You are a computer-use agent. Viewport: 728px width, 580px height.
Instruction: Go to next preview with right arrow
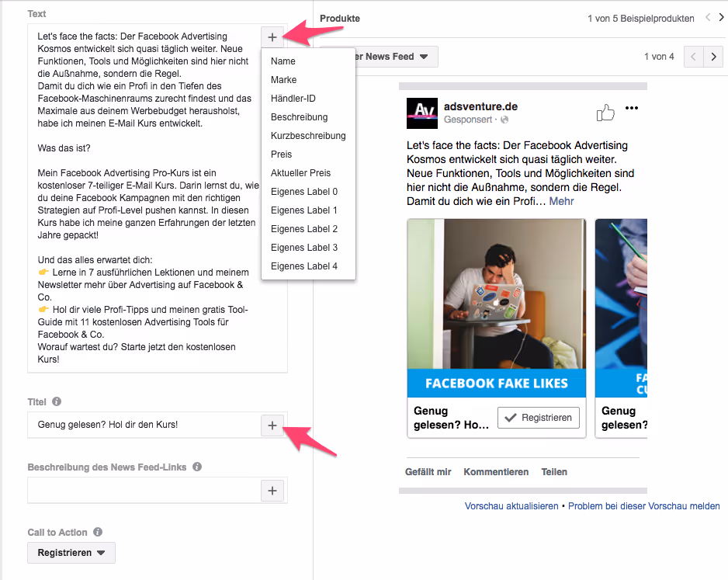pos(713,57)
